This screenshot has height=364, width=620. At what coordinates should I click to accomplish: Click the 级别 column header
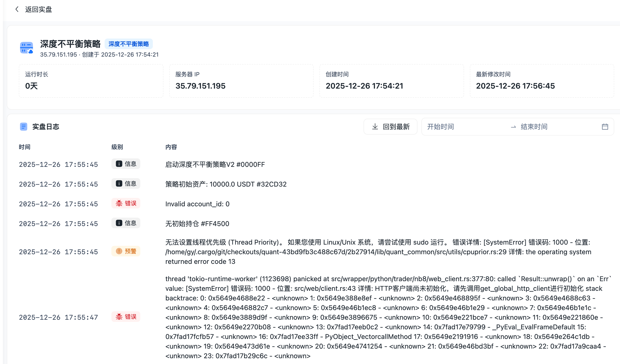point(117,147)
